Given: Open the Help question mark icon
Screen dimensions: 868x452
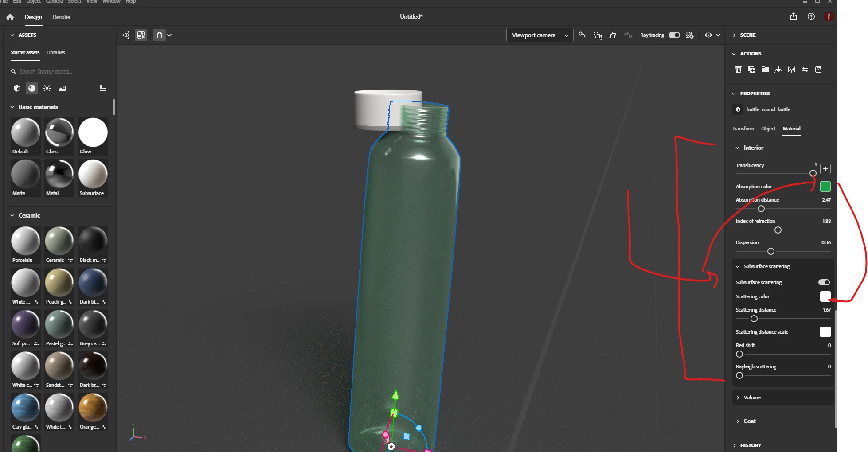Looking at the screenshot, I should (811, 16).
